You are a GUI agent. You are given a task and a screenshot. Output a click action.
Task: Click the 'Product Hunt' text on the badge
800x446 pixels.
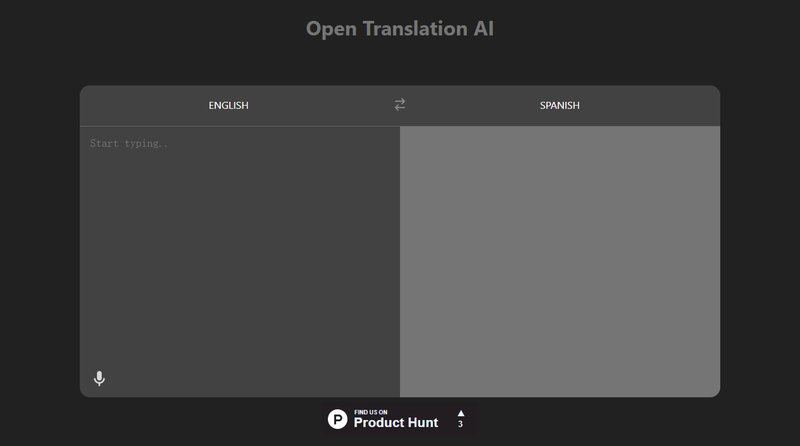tap(396, 423)
